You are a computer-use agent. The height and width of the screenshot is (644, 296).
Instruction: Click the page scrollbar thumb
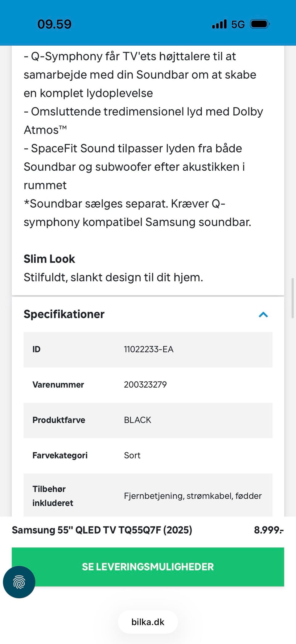tap(293, 298)
